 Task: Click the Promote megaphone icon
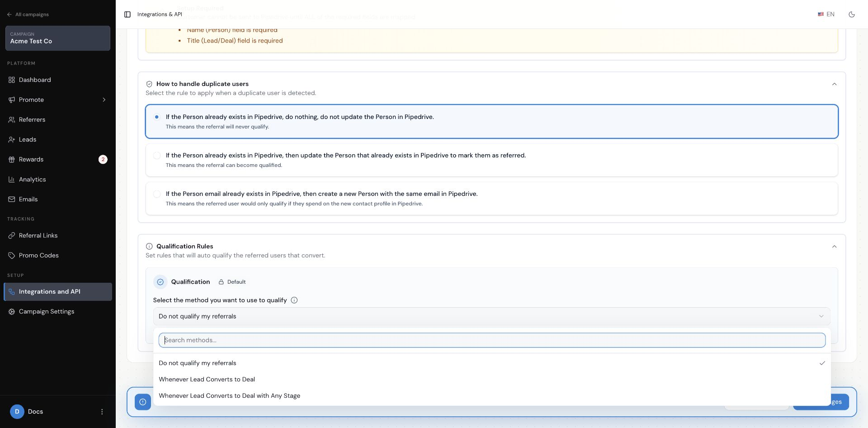[12, 100]
